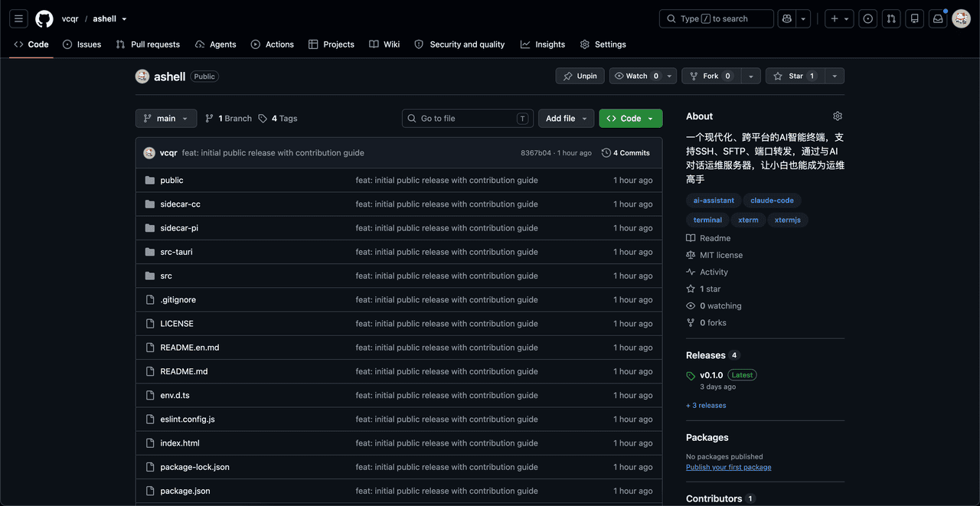Open the notifications inbox

(x=938, y=19)
